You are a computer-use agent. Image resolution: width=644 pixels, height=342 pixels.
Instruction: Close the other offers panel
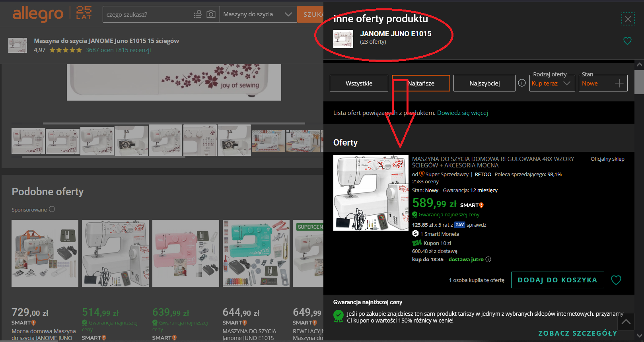(x=628, y=19)
